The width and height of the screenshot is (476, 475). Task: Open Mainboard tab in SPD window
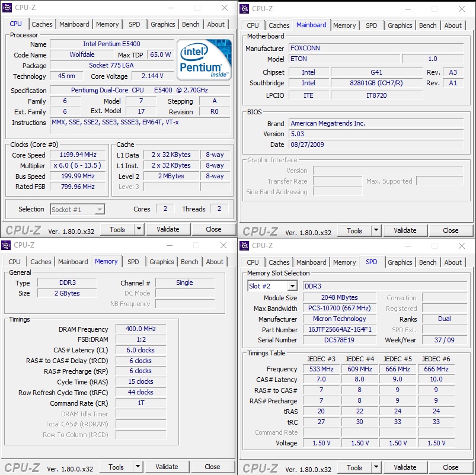point(311,262)
